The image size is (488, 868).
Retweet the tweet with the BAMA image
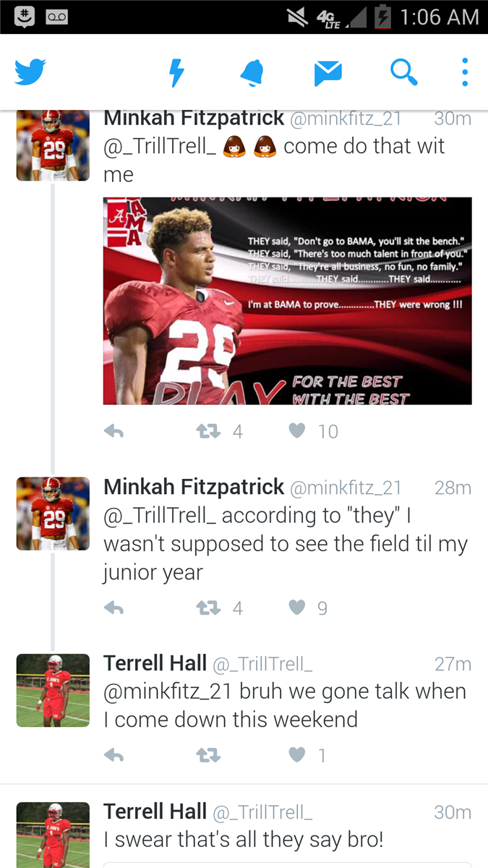(x=209, y=431)
